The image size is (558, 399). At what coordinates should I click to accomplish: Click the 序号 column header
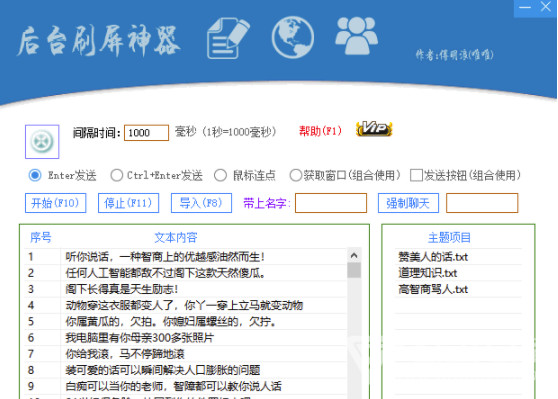click(41, 237)
